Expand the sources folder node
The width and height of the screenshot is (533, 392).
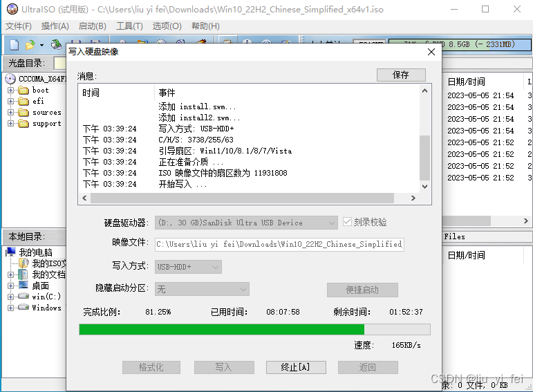[10, 113]
